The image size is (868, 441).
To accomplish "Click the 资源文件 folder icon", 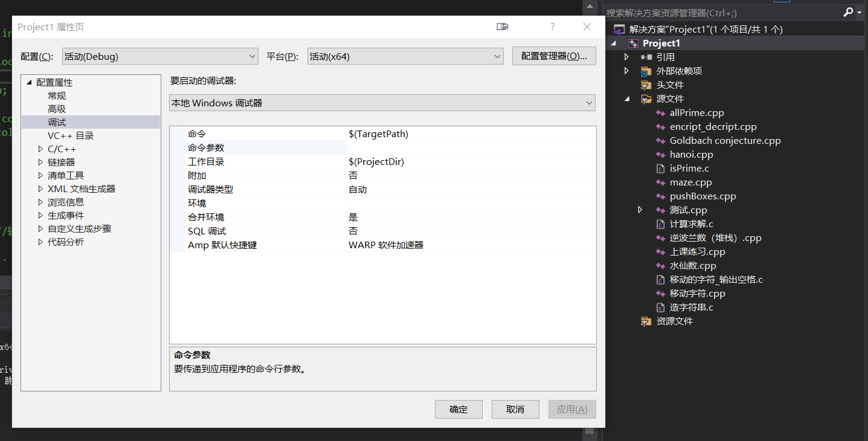I will [646, 321].
